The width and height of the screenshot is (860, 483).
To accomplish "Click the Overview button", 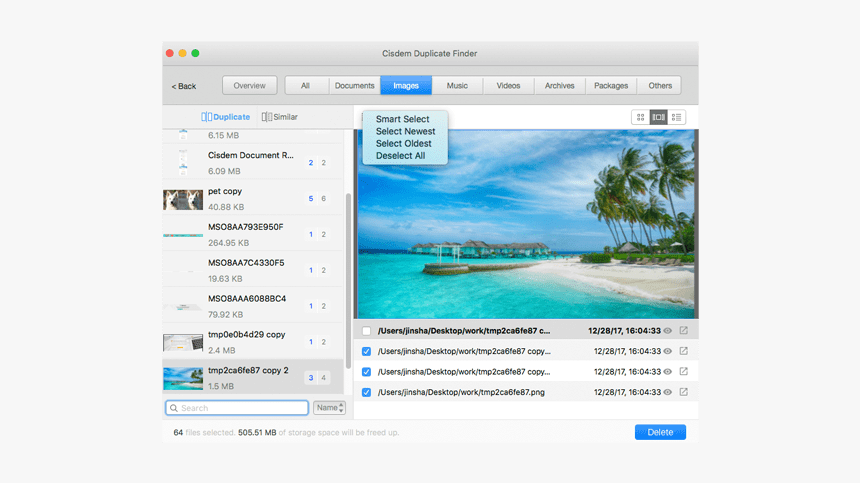I will click(250, 86).
